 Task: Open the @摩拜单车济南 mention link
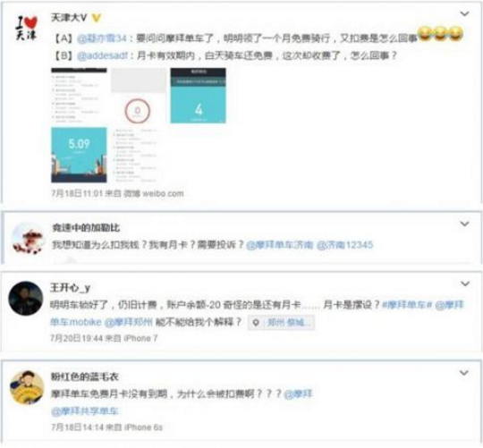[x=279, y=245]
